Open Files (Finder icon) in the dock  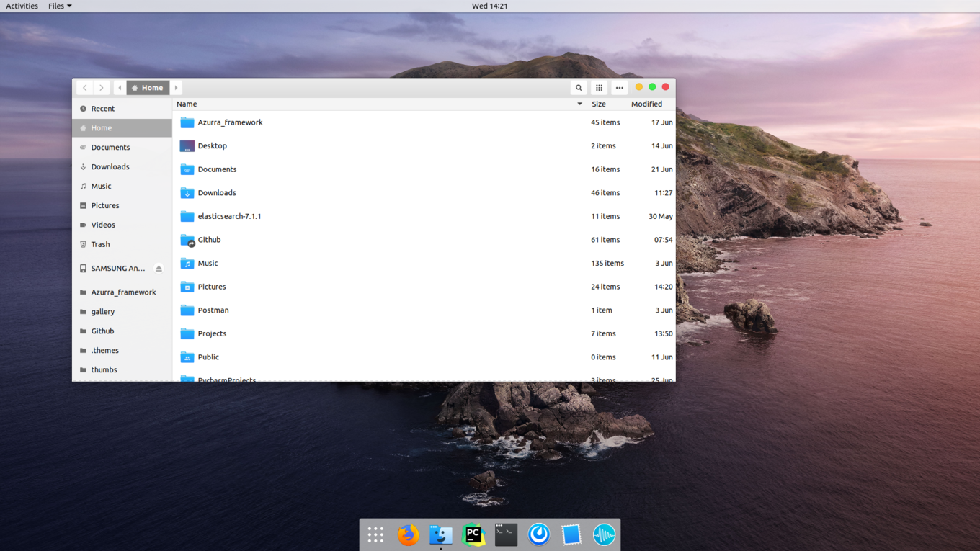[441, 534]
